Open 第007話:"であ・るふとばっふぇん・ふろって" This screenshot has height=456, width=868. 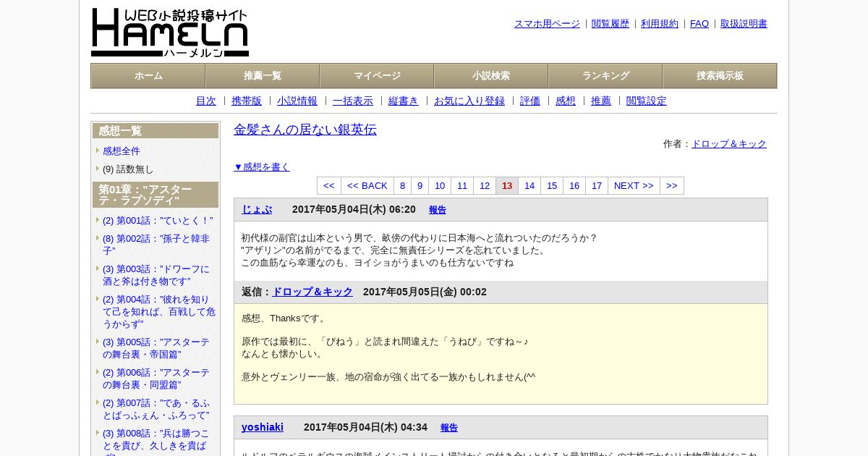(x=156, y=409)
